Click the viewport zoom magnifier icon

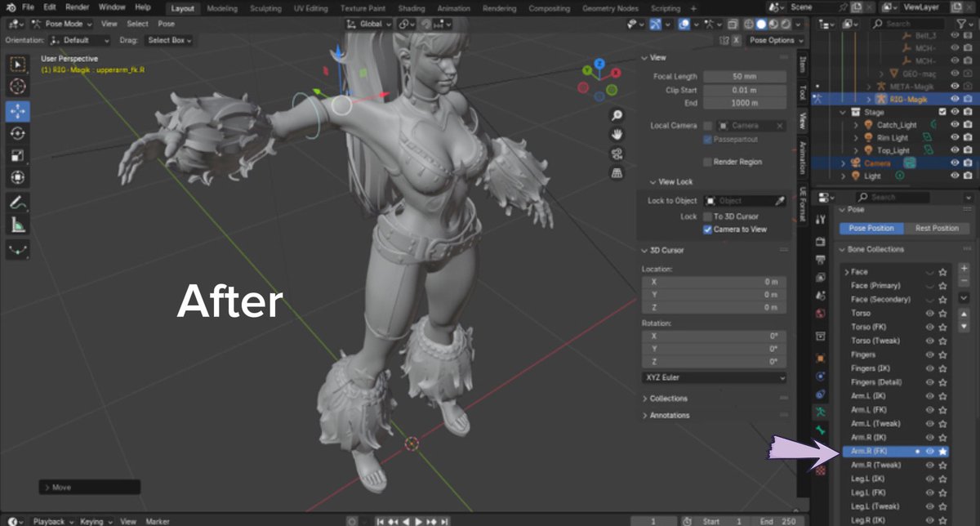coord(617,115)
